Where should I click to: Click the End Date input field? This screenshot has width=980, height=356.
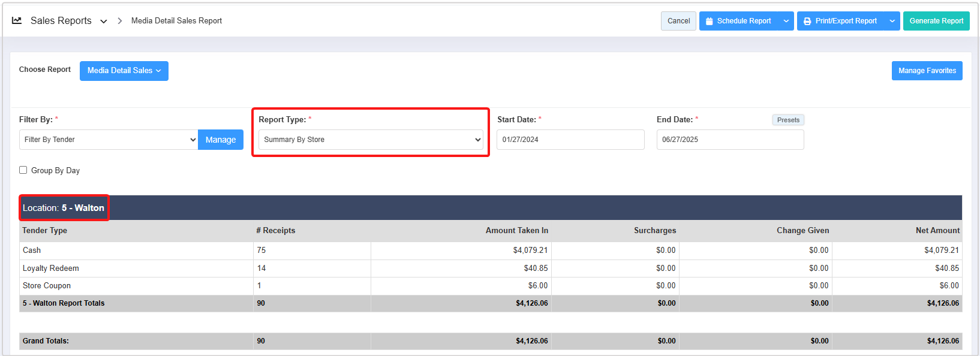(729, 140)
